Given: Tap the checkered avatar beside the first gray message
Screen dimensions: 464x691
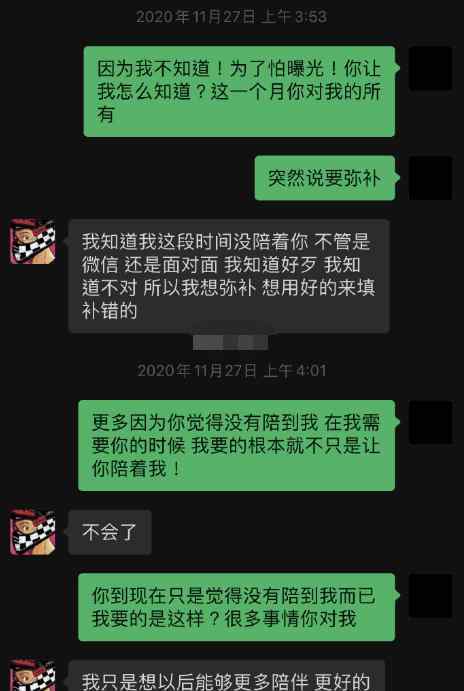Looking at the screenshot, I should 33,241.
